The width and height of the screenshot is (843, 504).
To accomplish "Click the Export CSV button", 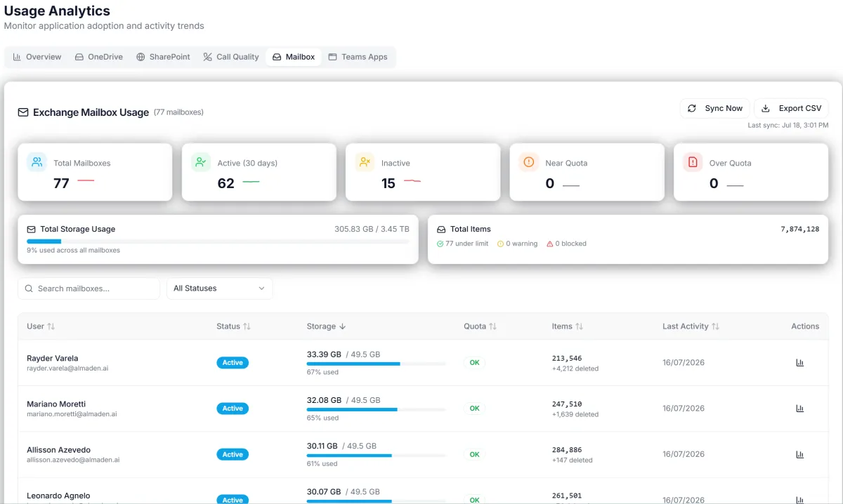I will (x=792, y=108).
